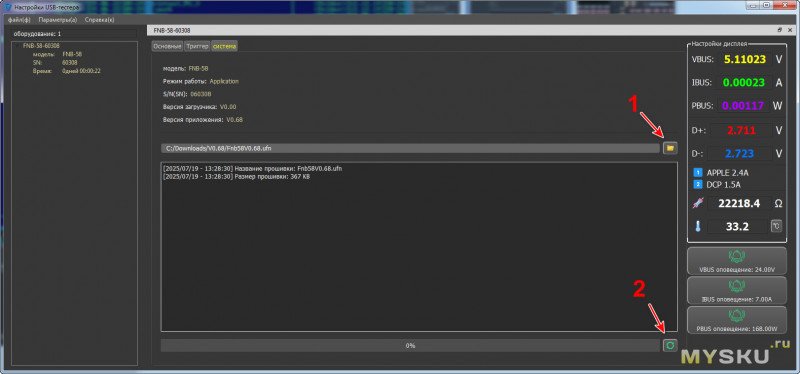Image resolution: width=800 pixels, height=374 pixels.
Task: Open the Справка(к) menu
Action: [x=99, y=20]
